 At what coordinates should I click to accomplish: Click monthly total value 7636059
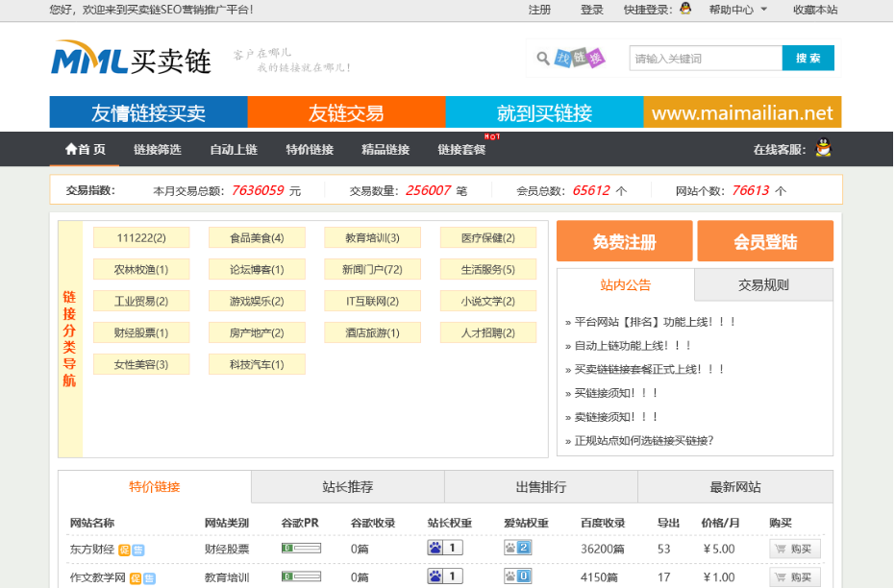258,190
